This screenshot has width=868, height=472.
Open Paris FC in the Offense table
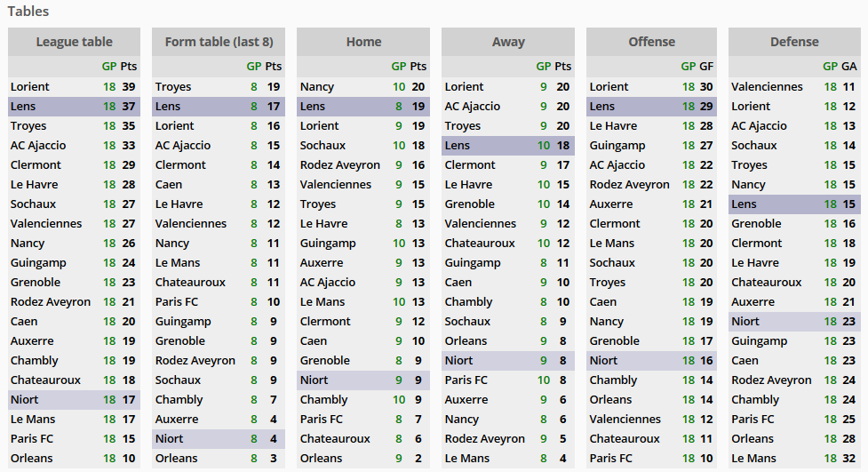611,458
